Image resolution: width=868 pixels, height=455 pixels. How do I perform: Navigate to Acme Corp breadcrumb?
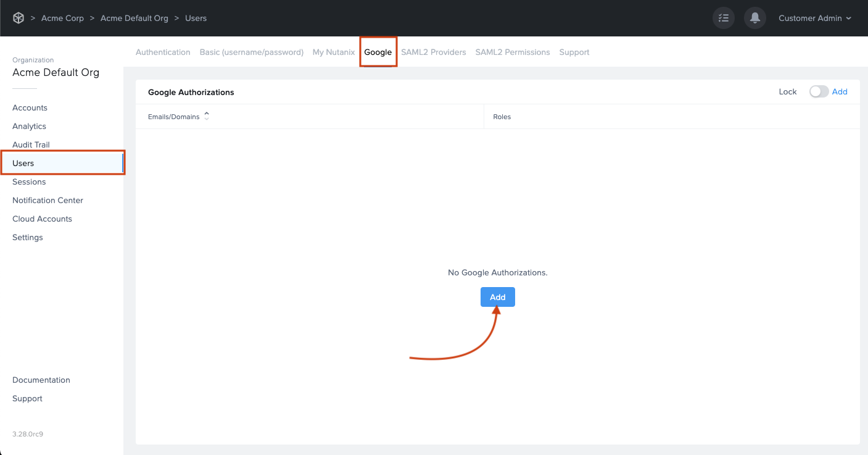point(62,19)
